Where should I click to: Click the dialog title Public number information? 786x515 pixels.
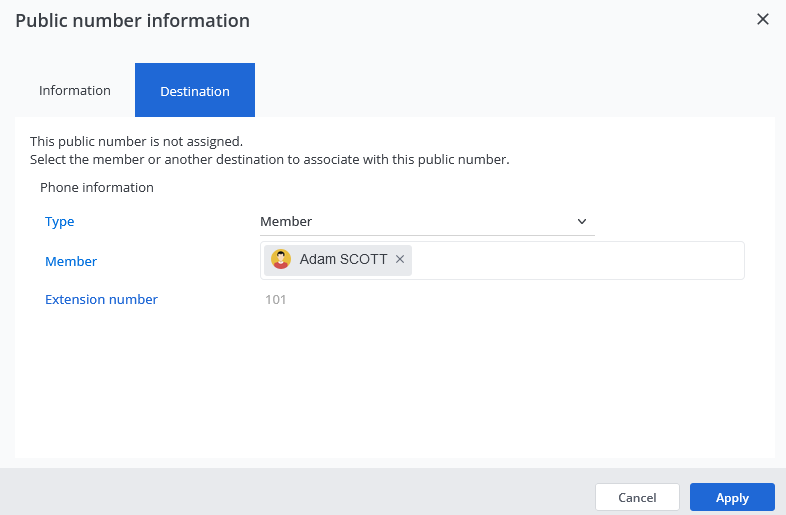(x=132, y=20)
